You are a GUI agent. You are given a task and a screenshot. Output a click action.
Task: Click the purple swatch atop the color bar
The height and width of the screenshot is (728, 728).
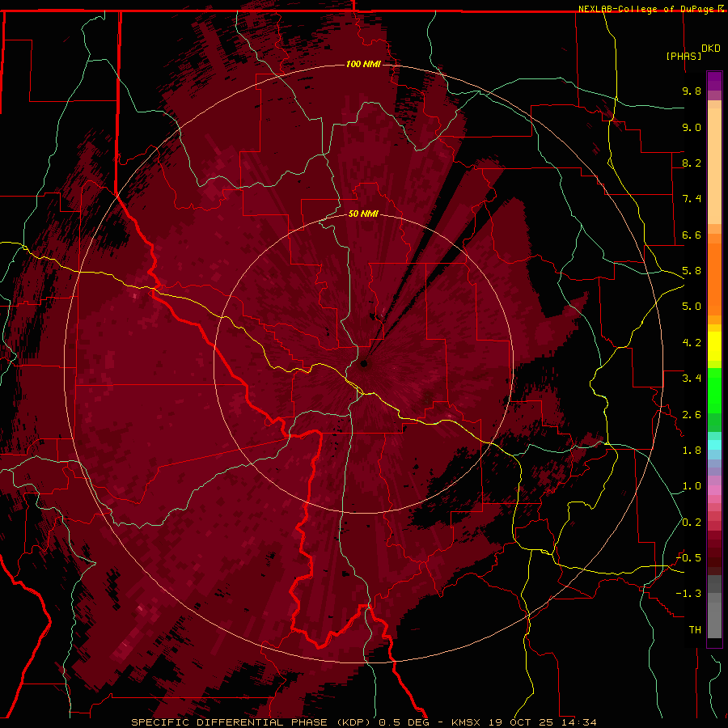(714, 81)
